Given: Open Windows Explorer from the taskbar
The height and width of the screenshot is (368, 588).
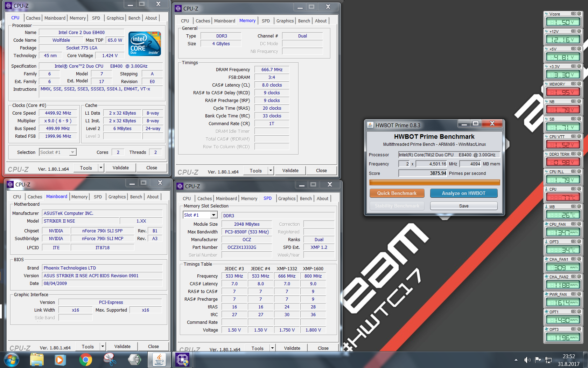Looking at the screenshot, I should coord(36,360).
